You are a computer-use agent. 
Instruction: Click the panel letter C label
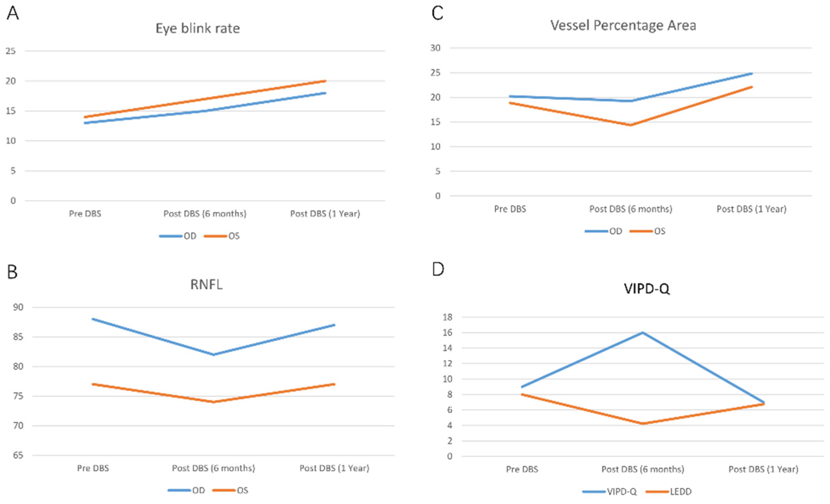click(x=437, y=13)
